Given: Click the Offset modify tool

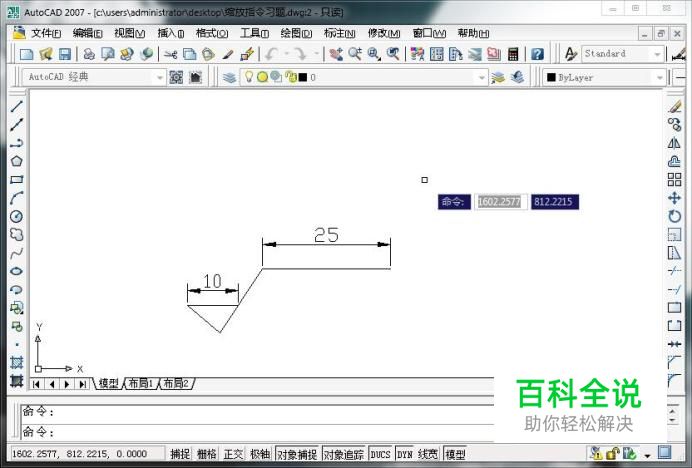Looking at the screenshot, I should (674, 161).
